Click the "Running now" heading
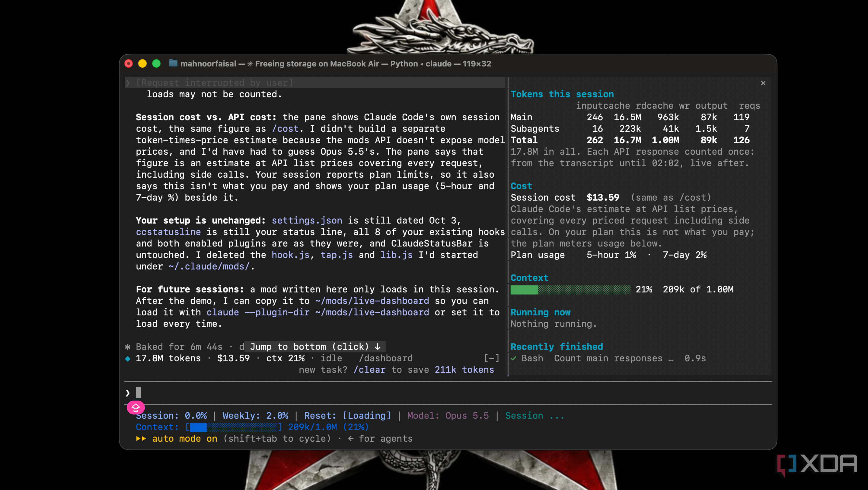This screenshot has width=868, height=490. click(x=541, y=312)
